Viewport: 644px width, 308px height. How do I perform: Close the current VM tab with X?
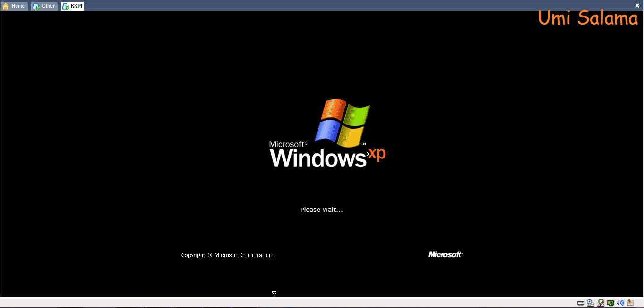tap(637, 5)
